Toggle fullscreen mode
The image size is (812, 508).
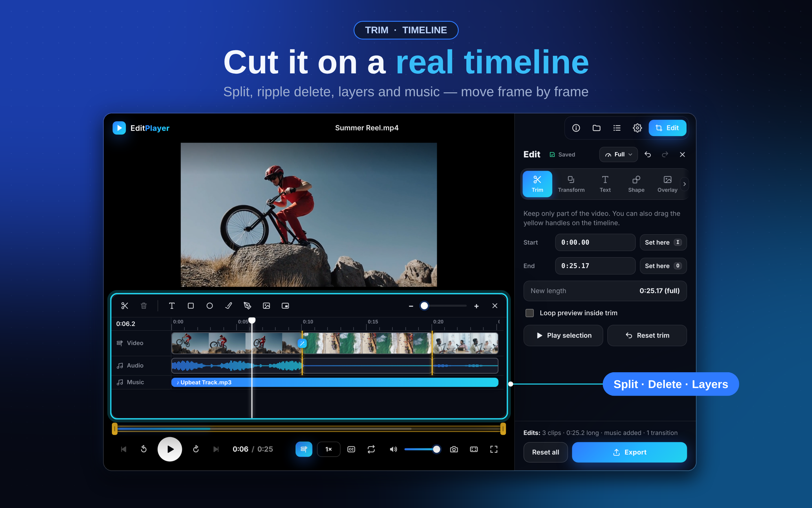point(494,449)
